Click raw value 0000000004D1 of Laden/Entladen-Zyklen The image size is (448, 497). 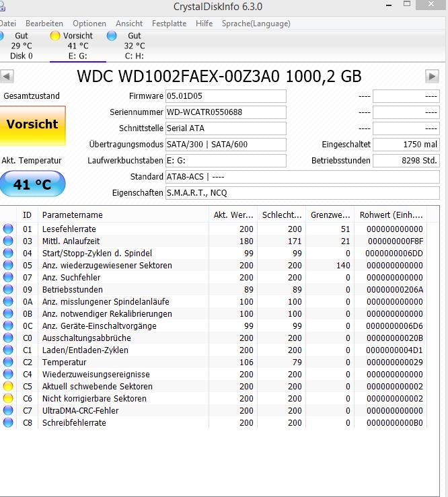click(x=394, y=350)
